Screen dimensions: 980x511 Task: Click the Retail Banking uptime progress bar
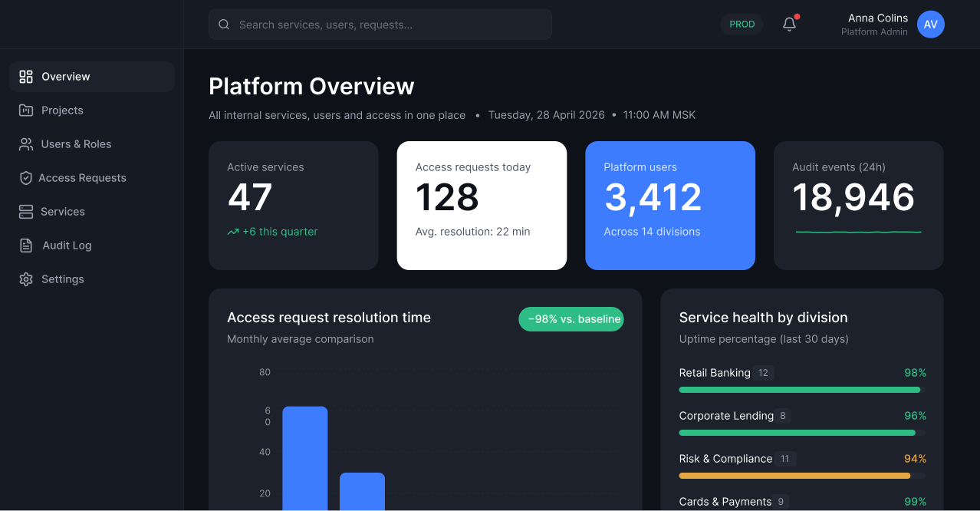tap(802, 390)
